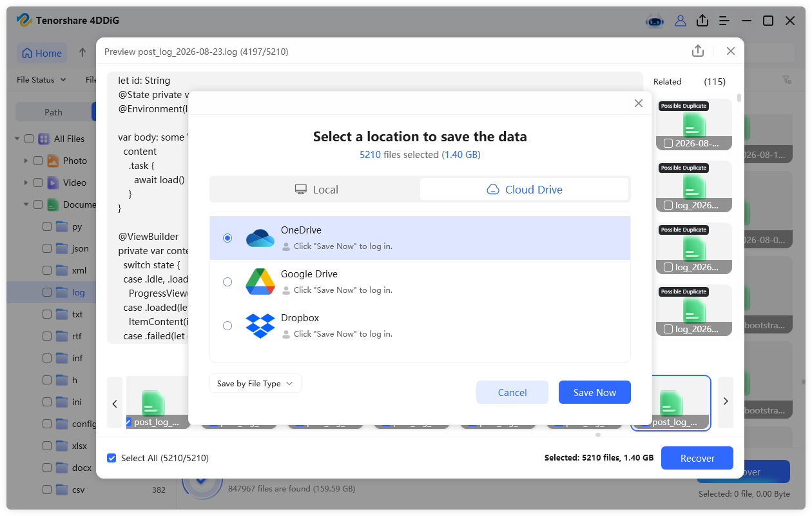
Task: Click the share icon in title bar
Action: point(702,21)
